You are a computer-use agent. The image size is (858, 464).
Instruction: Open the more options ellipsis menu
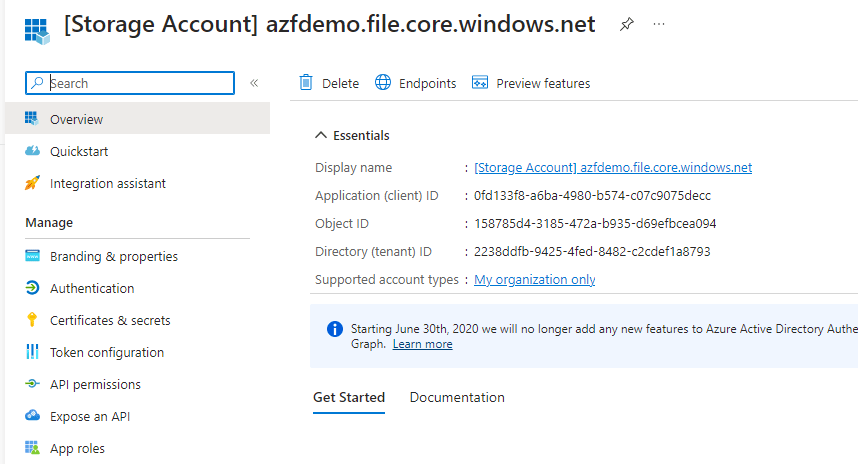(x=659, y=25)
